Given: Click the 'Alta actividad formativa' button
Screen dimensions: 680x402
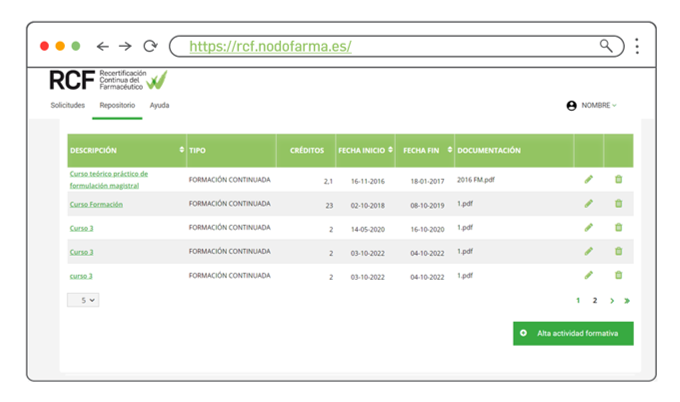Looking at the screenshot, I should [x=572, y=333].
